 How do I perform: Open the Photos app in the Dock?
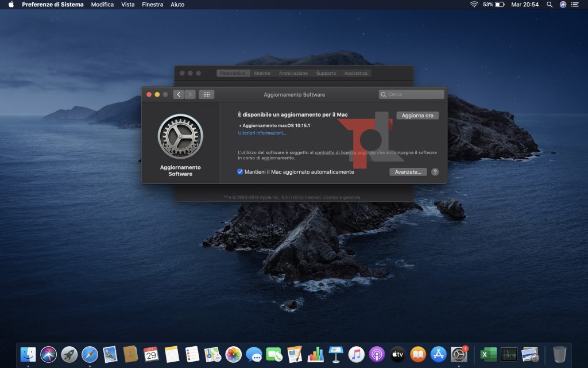(233, 354)
